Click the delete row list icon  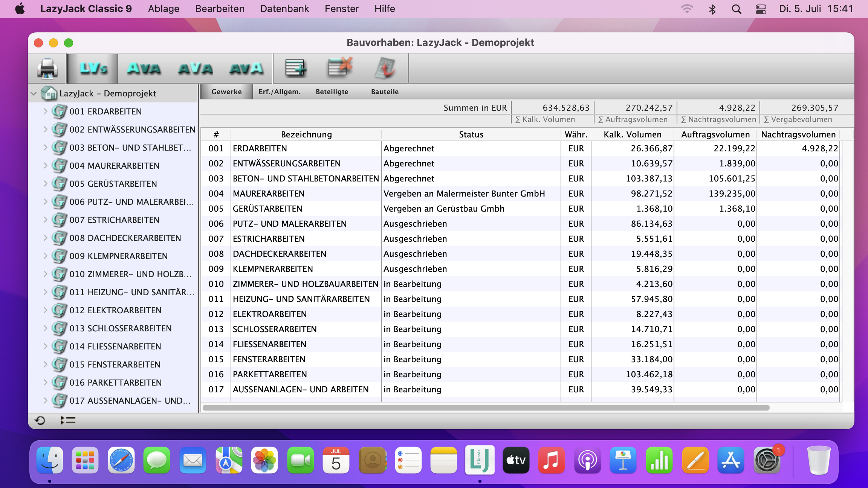340,68
